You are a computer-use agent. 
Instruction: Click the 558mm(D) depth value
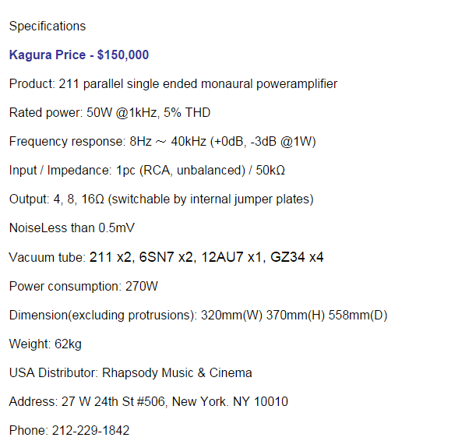pos(358,315)
